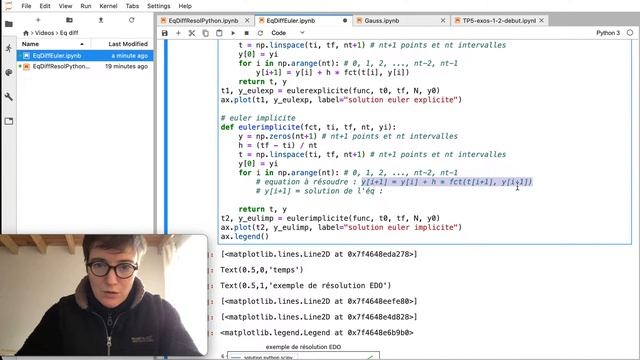
Task: Open the Run menu
Action: pos(86,6)
